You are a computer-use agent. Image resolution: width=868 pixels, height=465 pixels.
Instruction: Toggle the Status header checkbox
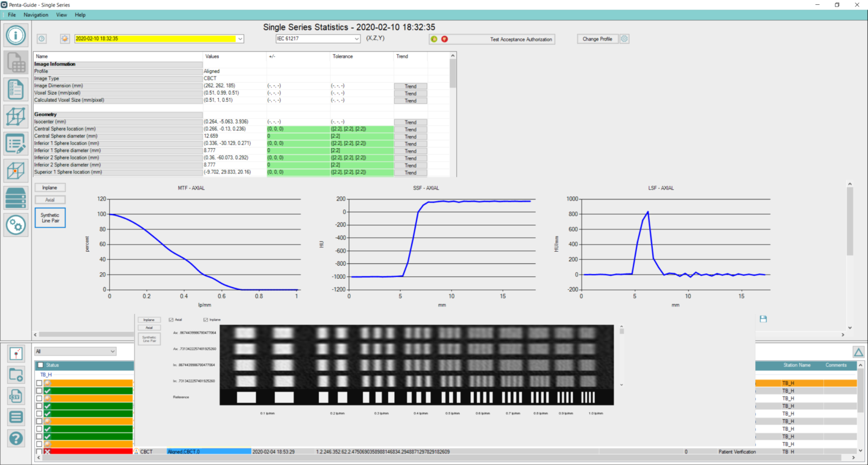(40, 365)
